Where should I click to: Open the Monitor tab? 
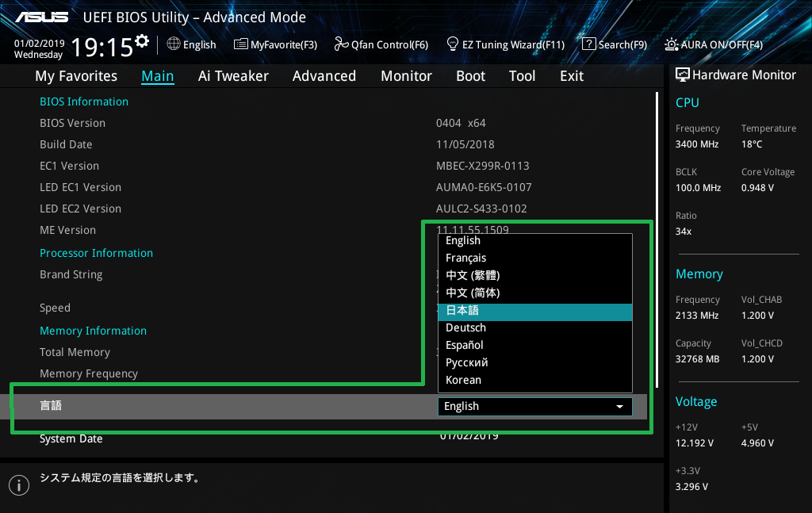(x=406, y=76)
